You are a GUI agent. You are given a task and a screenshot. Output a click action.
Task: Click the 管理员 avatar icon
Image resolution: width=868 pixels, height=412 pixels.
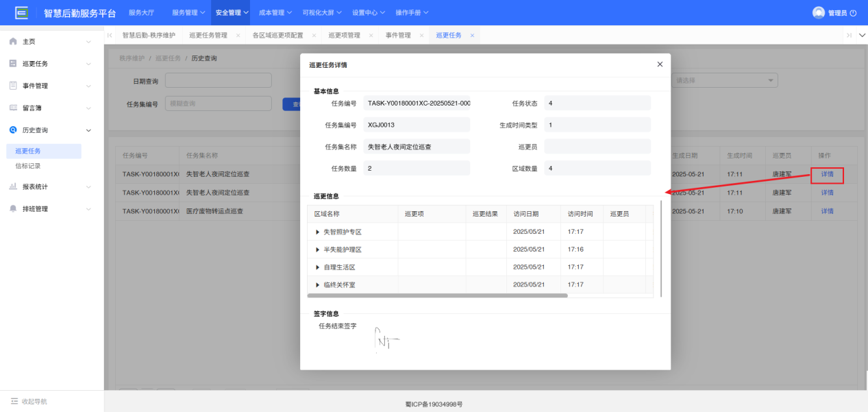tap(819, 12)
